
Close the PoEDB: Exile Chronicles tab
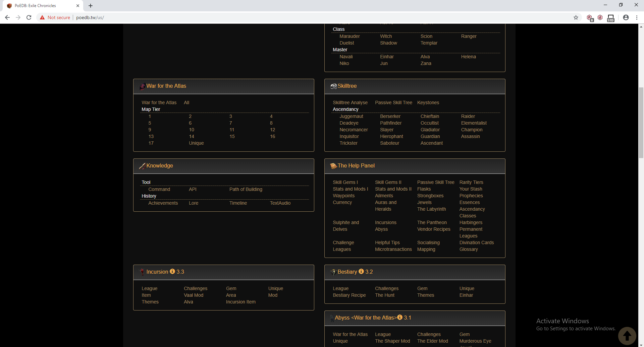[x=78, y=6]
